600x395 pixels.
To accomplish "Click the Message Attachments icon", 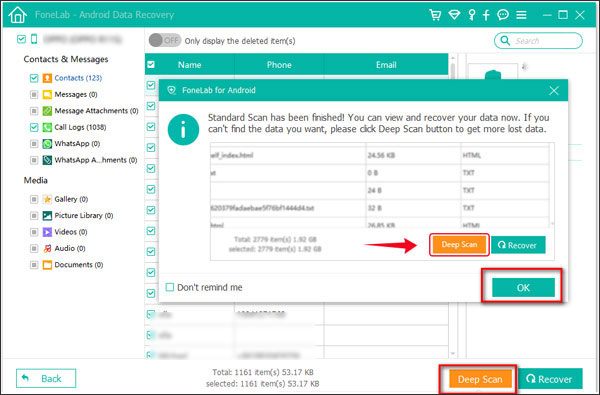I will point(47,111).
